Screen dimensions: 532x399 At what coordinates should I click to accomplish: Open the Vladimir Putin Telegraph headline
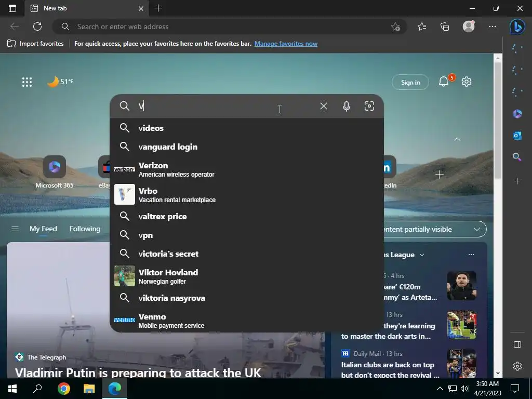[x=138, y=373]
